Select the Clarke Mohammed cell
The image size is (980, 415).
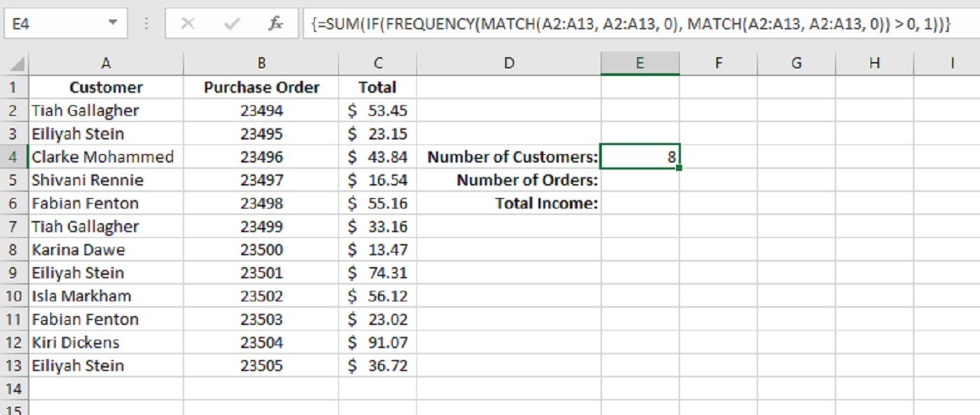(x=106, y=157)
